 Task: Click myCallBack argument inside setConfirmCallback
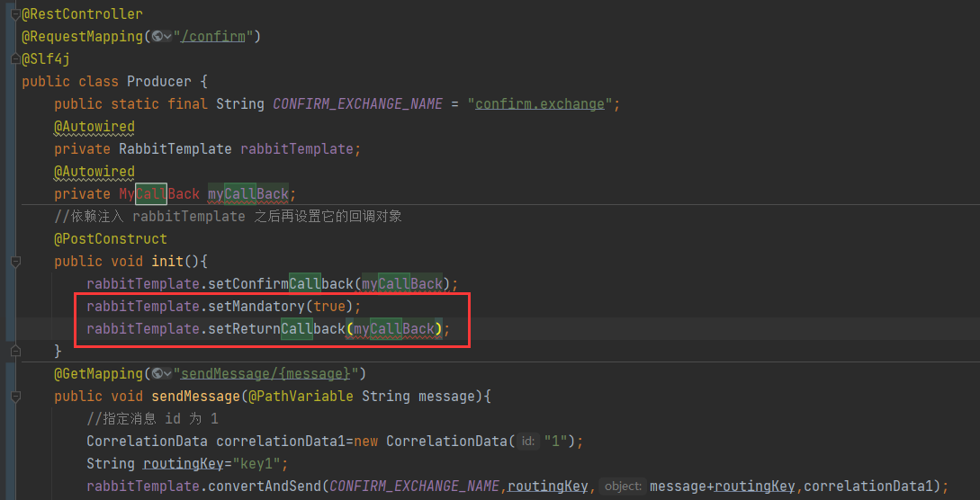point(402,284)
